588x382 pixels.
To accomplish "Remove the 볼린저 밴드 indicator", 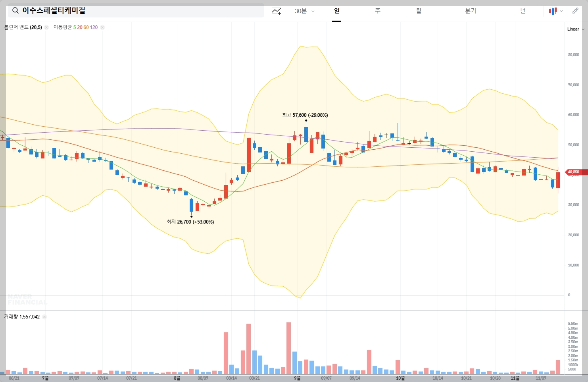I will (46, 27).
